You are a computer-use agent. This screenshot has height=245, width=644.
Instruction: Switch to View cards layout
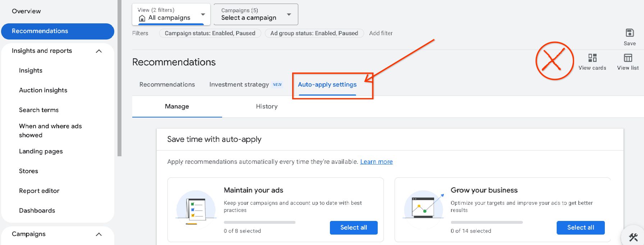592,58
